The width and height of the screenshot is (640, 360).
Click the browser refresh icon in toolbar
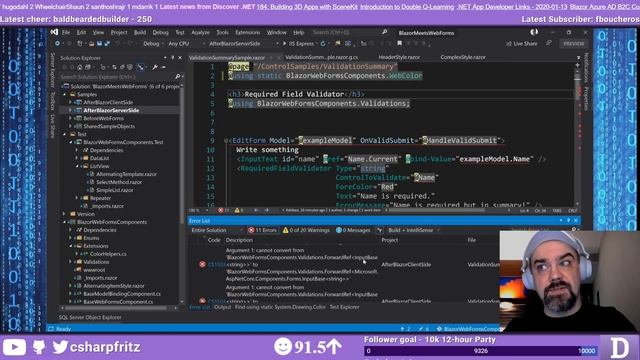point(323,44)
